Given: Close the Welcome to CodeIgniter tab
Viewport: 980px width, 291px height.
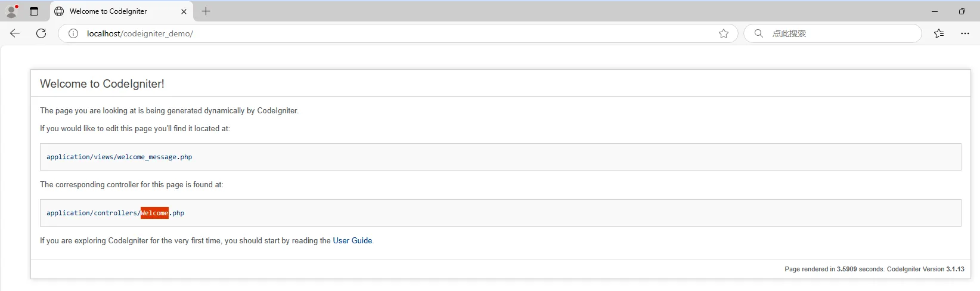Looking at the screenshot, I should [184, 11].
